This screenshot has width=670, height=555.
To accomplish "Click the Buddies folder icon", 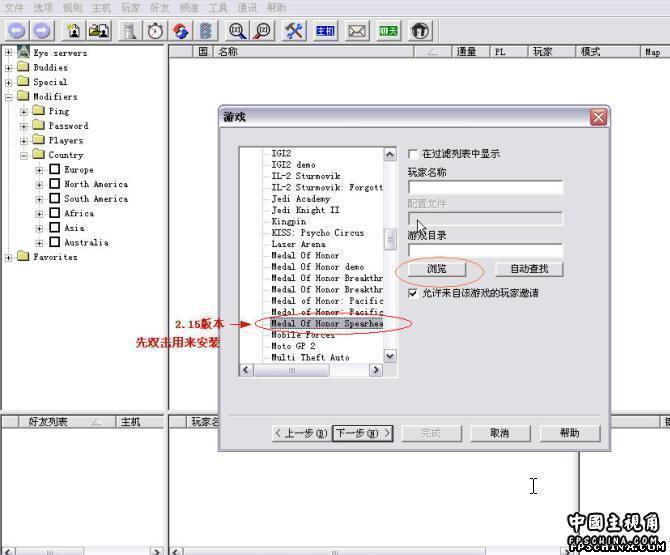I will point(24,67).
